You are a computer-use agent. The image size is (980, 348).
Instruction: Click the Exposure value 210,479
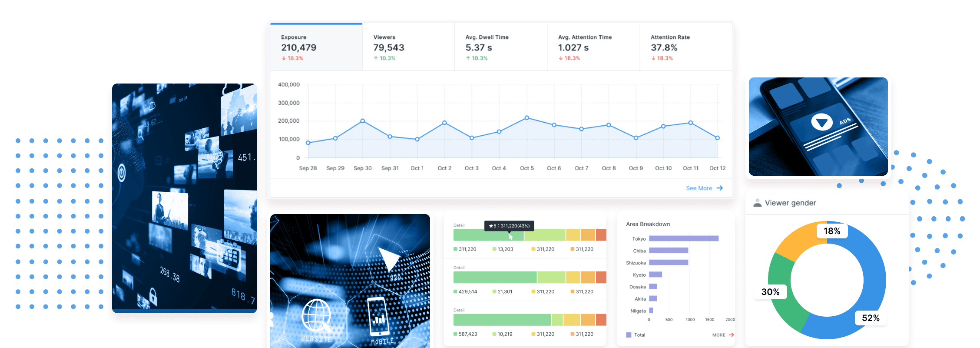[299, 47]
